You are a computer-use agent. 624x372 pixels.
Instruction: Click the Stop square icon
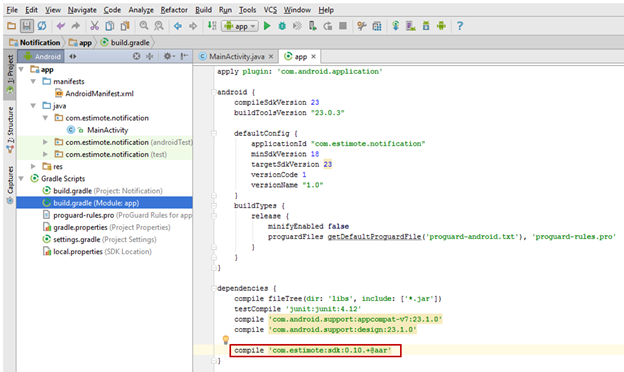pyautogui.click(x=343, y=26)
